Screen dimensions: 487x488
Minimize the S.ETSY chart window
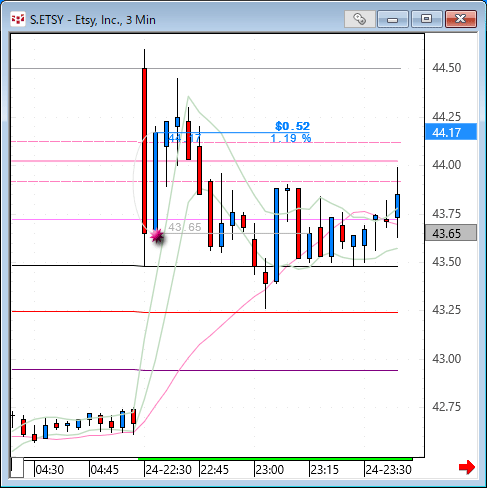click(393, 19)
